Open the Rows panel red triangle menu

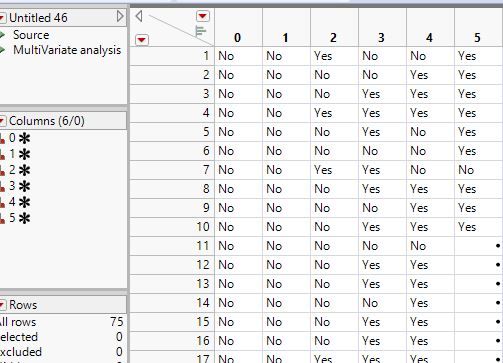(2, 305)
